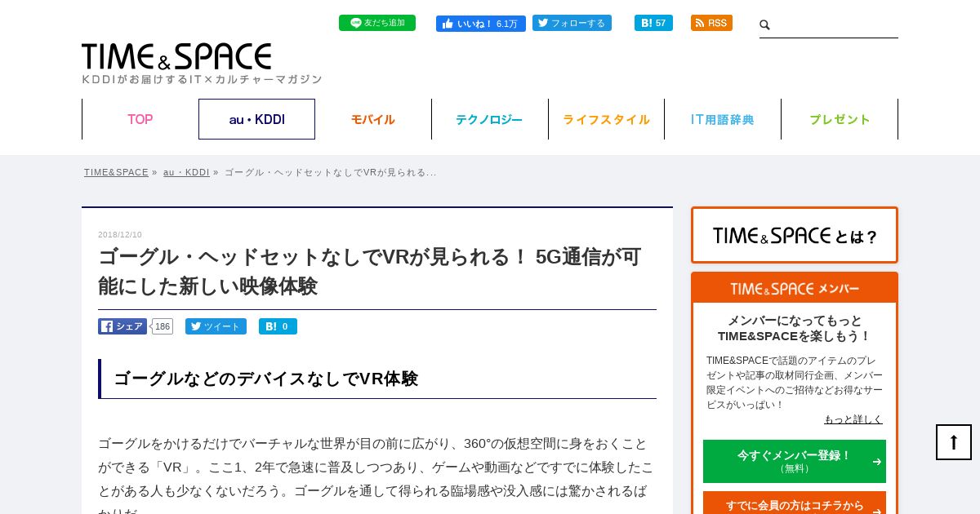Open the TIME&SPACEとは？ banner
This screenshot has height=514, width=980.
[x=795, y=235]
